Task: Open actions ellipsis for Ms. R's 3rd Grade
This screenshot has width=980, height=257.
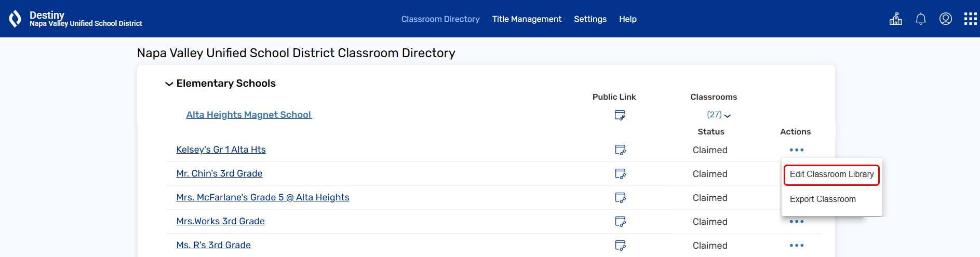Action: (x=797, y=246)
